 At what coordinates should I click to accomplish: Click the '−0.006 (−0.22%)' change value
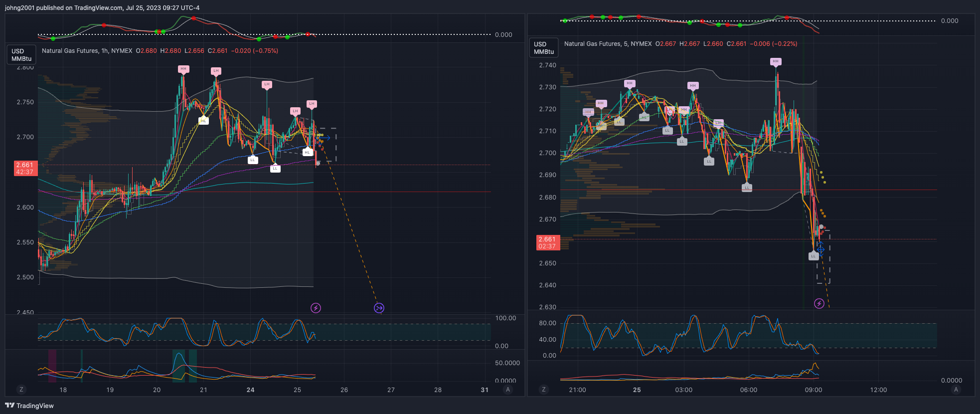point(774,44)
